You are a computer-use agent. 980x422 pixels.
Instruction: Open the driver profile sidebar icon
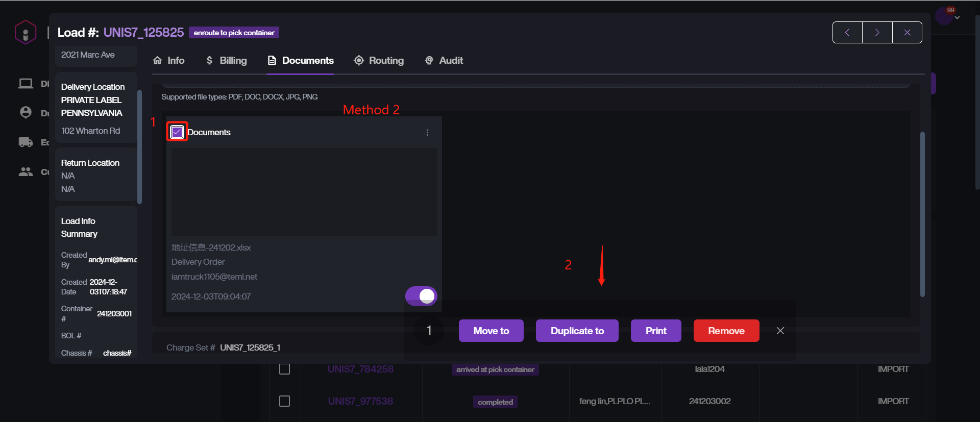pos(26,112)
